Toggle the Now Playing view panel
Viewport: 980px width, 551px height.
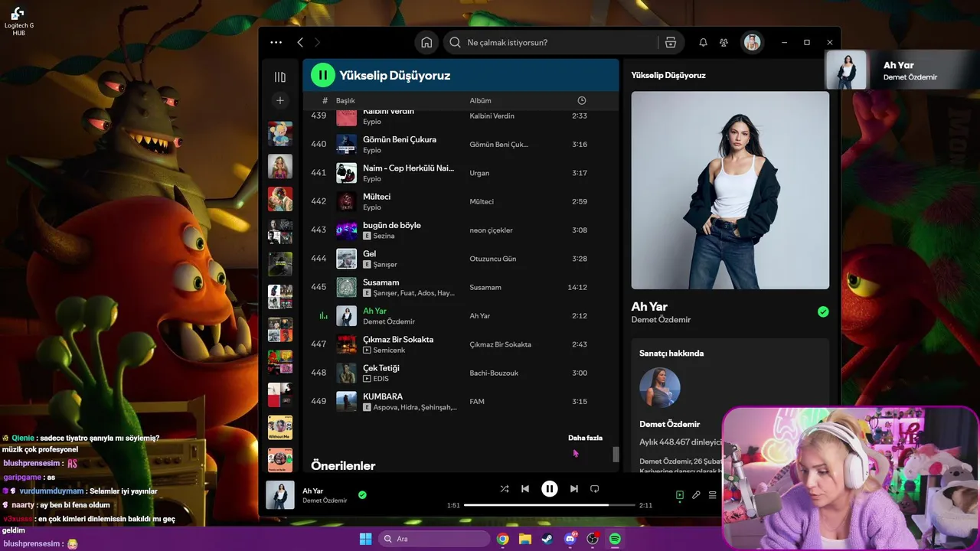(680, 495)
